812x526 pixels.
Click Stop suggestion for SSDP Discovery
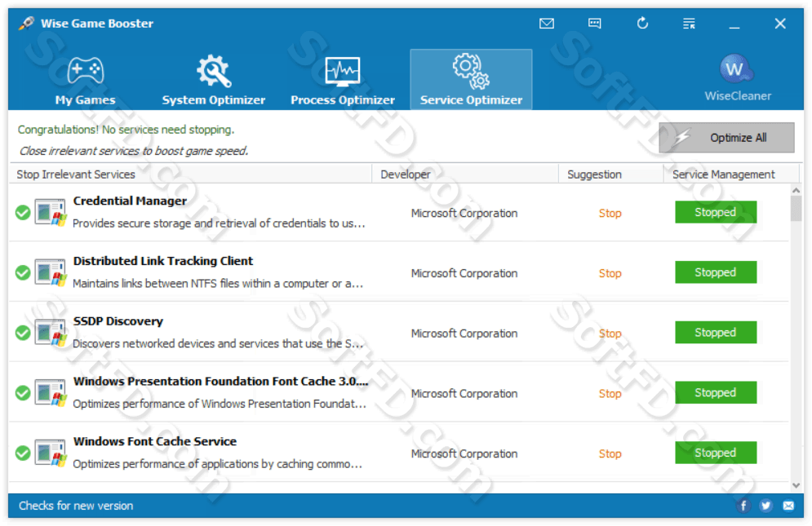pyautogui.click(x=610, y=334)
